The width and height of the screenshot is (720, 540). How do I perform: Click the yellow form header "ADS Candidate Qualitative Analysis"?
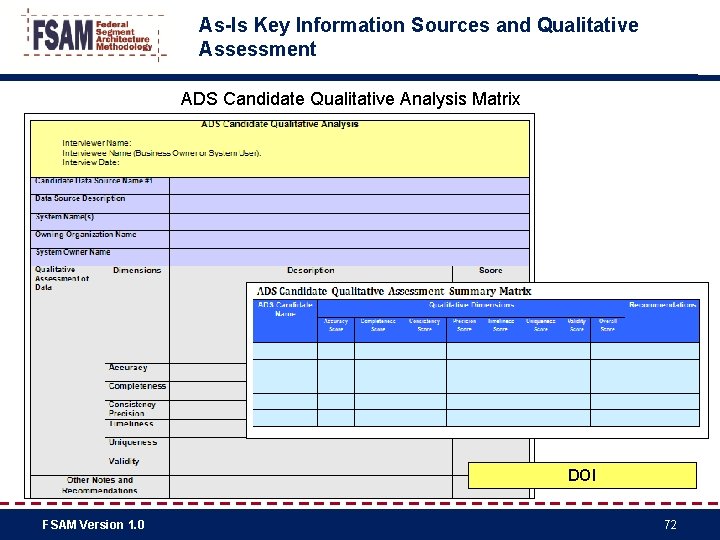click(280, 124)
